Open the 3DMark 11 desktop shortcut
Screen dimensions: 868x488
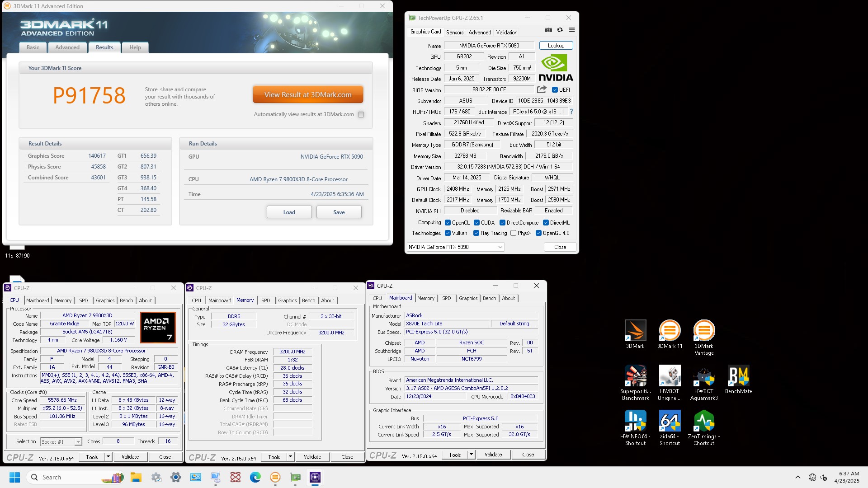[670, 335]
